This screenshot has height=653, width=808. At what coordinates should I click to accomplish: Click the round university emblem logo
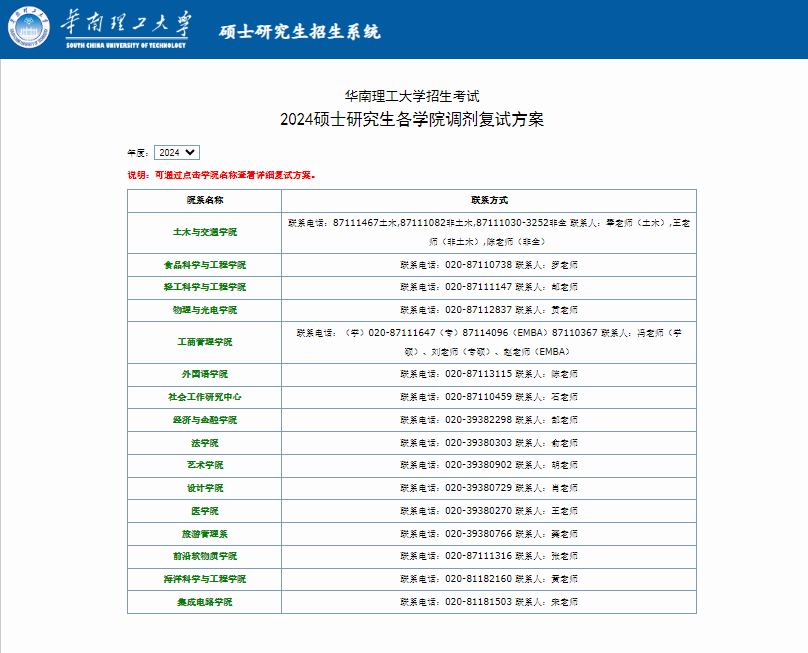click(x=29, y=28)
